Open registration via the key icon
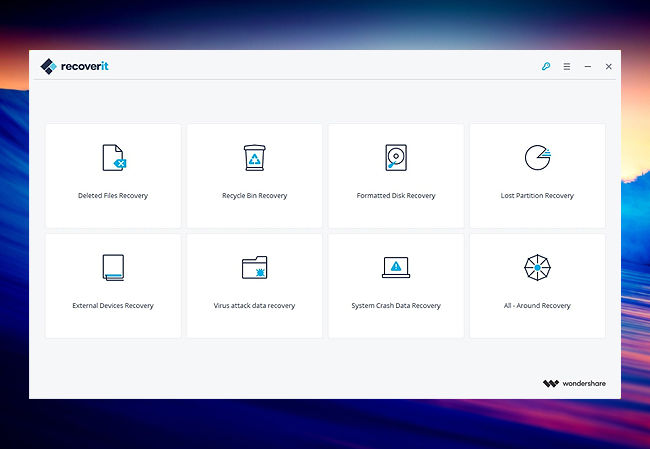The width and height of the screenshot is (650, 449). coord(545,66)
